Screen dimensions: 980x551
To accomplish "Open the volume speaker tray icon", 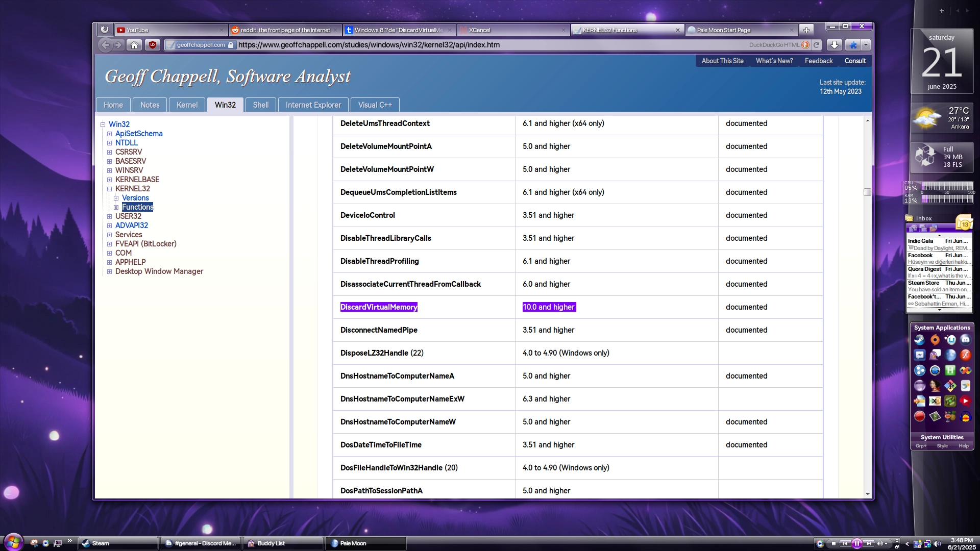I will 937,544.
